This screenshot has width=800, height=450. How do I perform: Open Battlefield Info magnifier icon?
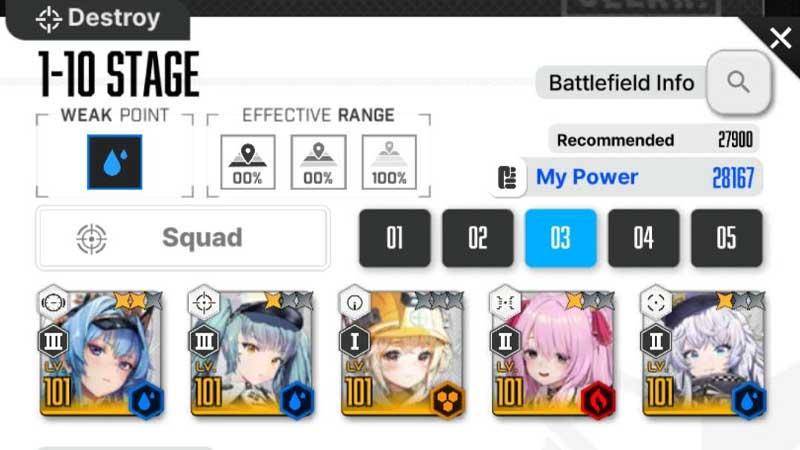738,82
